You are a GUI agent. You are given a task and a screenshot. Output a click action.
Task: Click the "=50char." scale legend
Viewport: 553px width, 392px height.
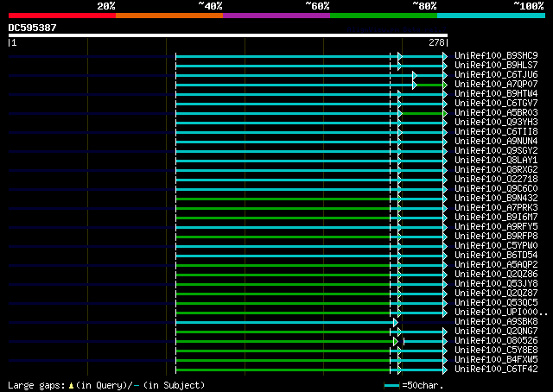point(413,385)
